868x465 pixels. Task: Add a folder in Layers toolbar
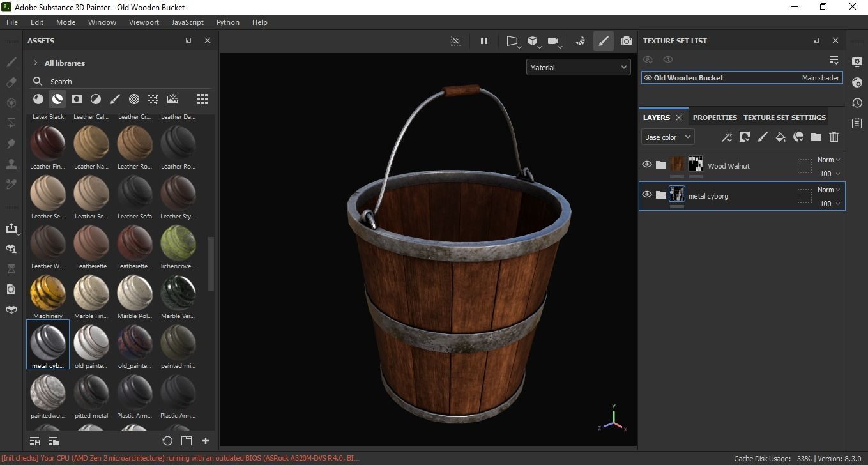pyautogui.click(x=816, y=137)
